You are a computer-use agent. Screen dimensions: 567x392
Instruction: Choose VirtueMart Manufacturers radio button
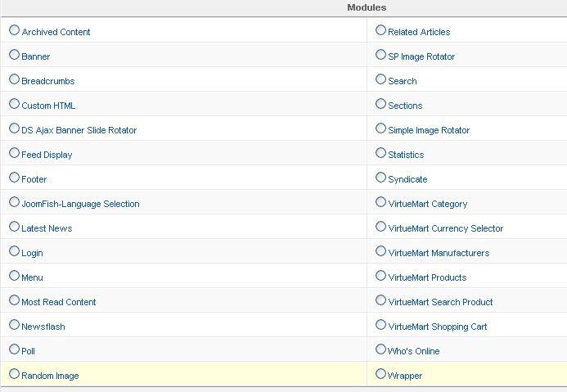[380, 250]
